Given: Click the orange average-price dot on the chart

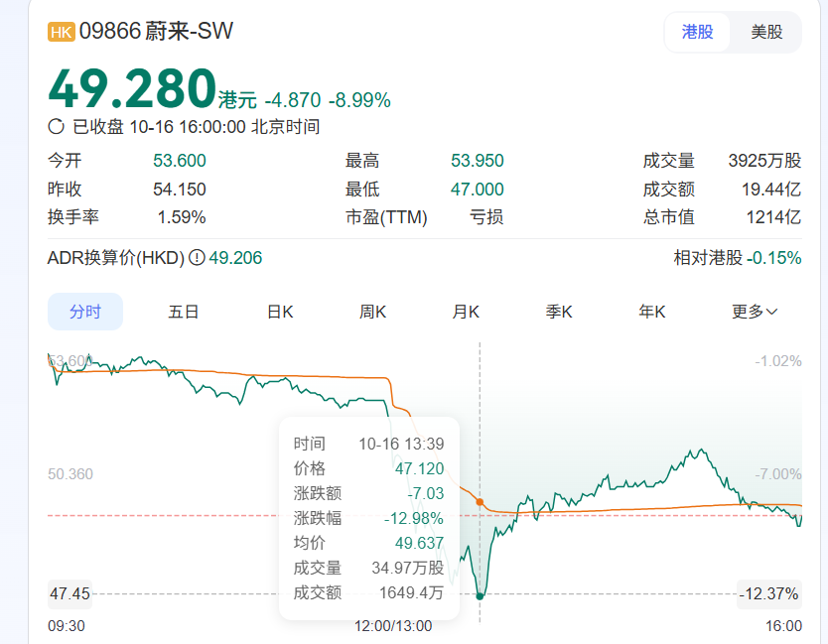Looking at the screenshot, I should [x=481, y=502].
